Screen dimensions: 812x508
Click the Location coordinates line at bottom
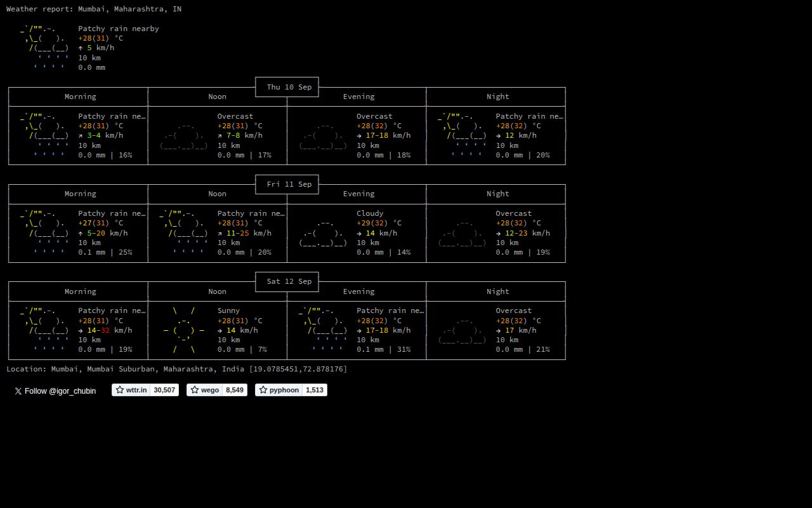[177, 369]
